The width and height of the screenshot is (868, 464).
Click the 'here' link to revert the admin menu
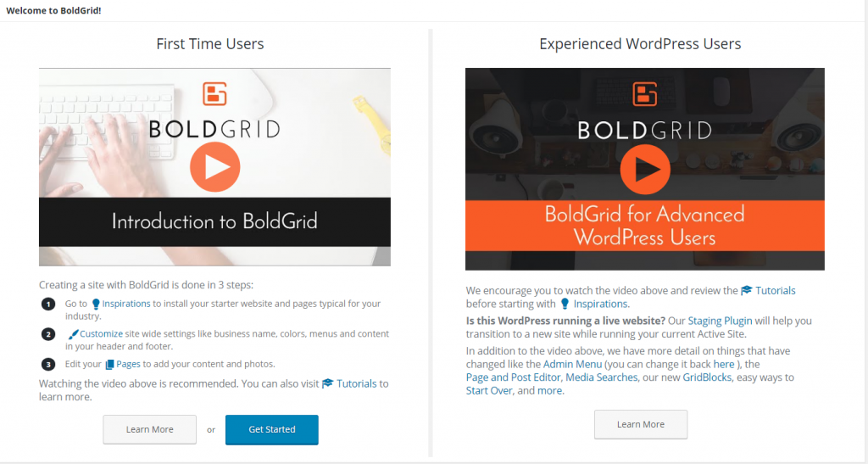point(723,364)
